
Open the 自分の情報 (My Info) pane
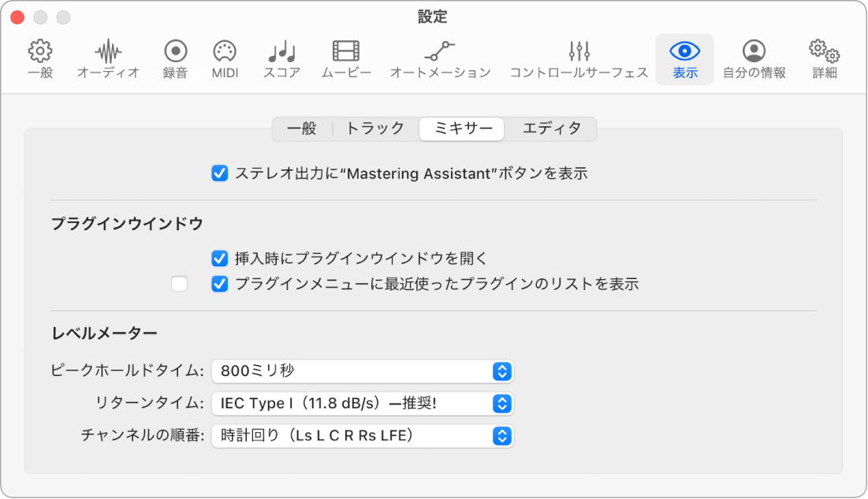point(754,59)
